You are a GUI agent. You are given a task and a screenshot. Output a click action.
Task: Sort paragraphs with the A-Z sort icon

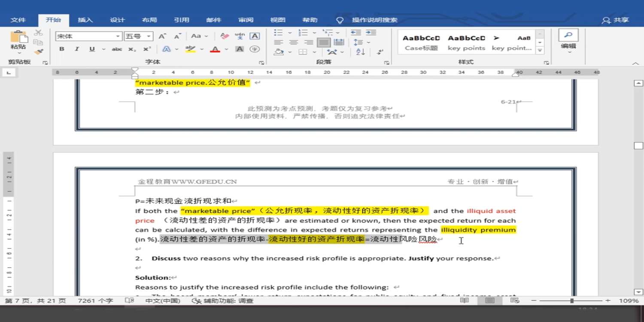[360, 52]
